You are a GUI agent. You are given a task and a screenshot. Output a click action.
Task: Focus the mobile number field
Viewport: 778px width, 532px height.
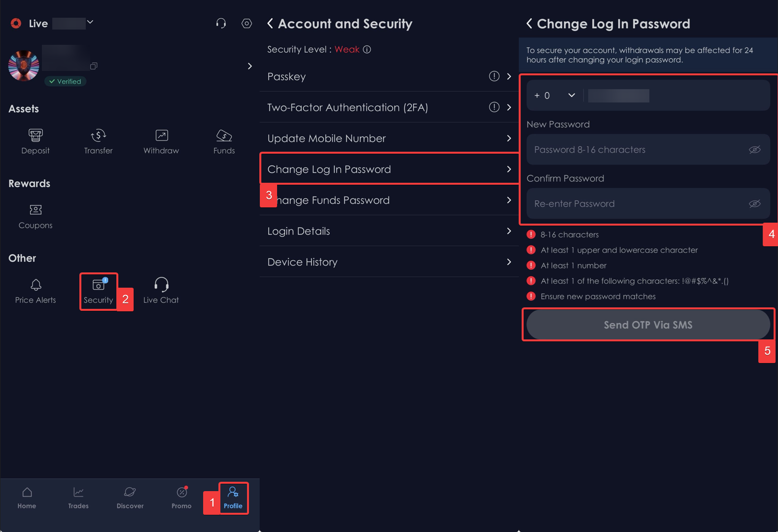(676, 96)
